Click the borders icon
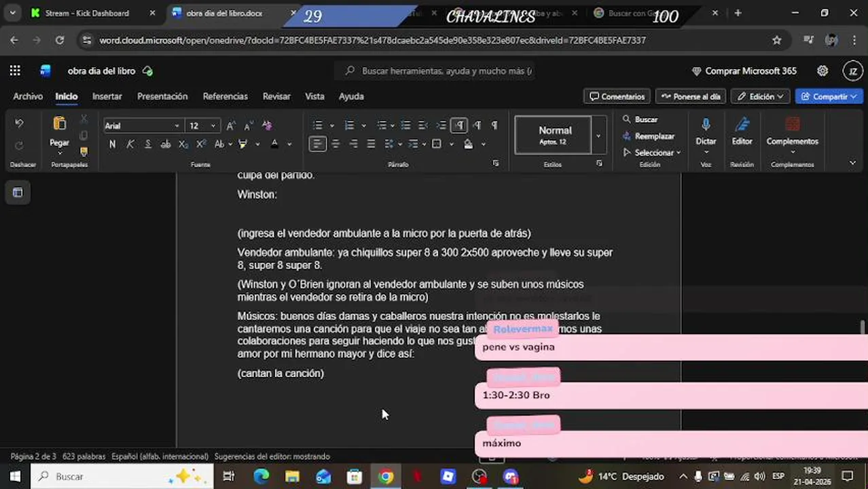 pos(437,144)
